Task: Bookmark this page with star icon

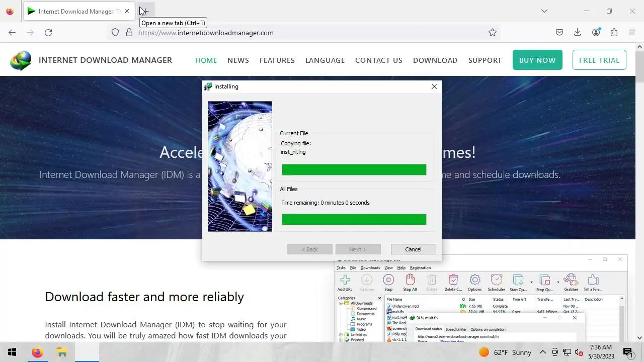Action: (x=493, y=32)
